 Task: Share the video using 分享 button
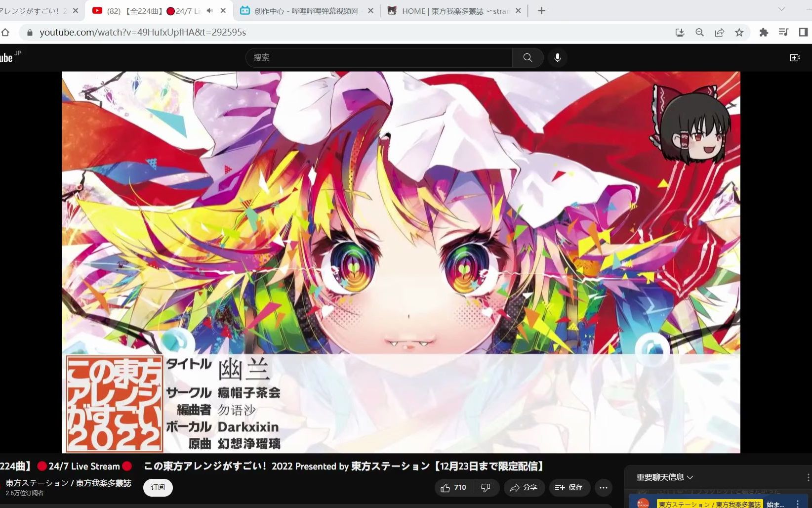pyautogui.click(x=524, y=488)
